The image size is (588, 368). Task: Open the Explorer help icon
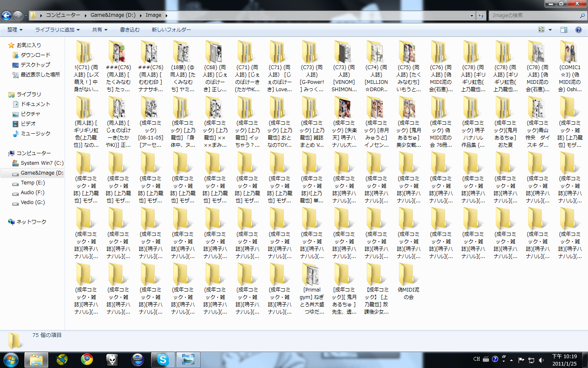coord(578,30)
